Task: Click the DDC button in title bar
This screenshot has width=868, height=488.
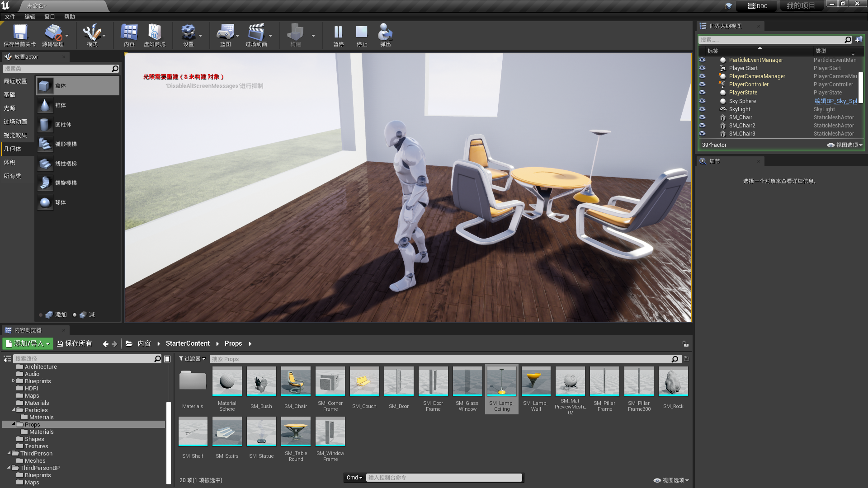Action: point(757,6)
